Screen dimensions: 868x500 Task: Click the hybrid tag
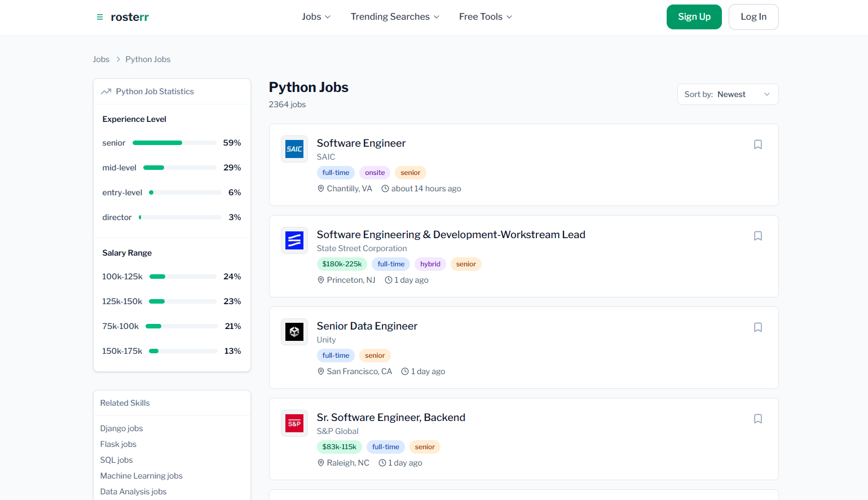tap(430, 264)
